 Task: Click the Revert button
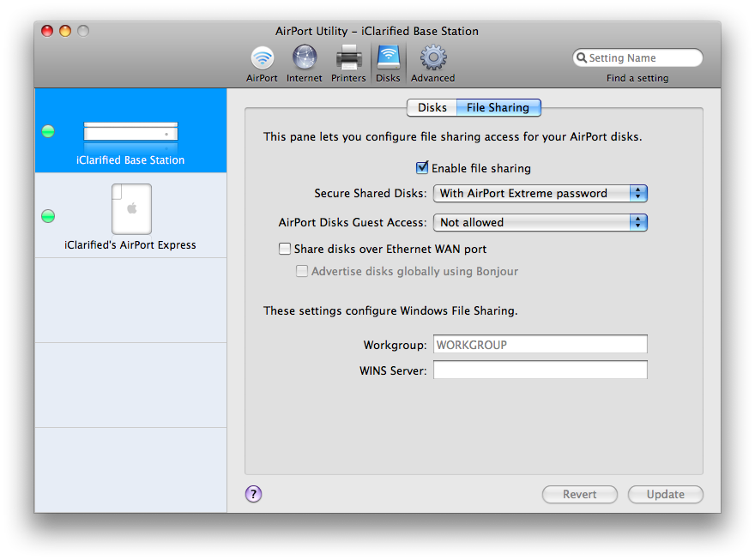[x=580, y=495]
